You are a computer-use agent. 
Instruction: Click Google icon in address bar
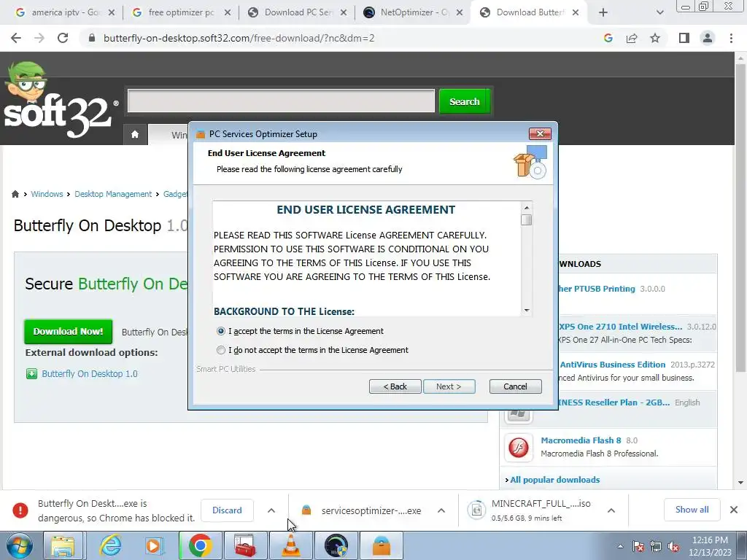(x=608, y=38)
